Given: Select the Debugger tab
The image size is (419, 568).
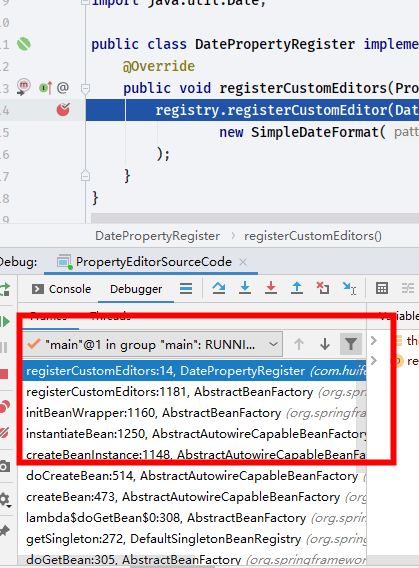Looking at the screenshot, I should (x=136, y=289).
